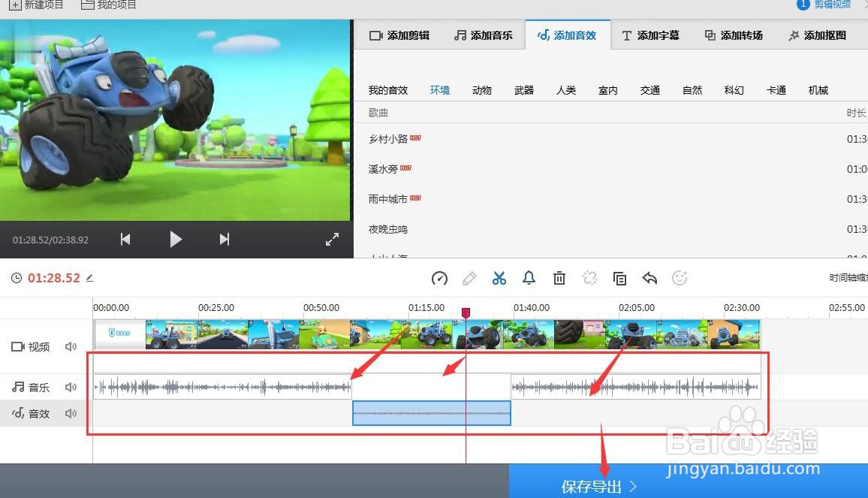The image size is (868, 498).
Task: Click the 保存导出 button
Action: 688,481
